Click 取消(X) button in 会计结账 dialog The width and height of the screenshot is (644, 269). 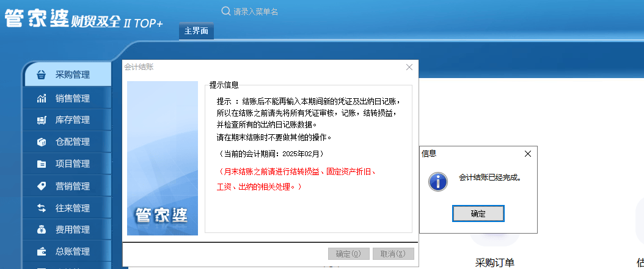coord(393,254)
